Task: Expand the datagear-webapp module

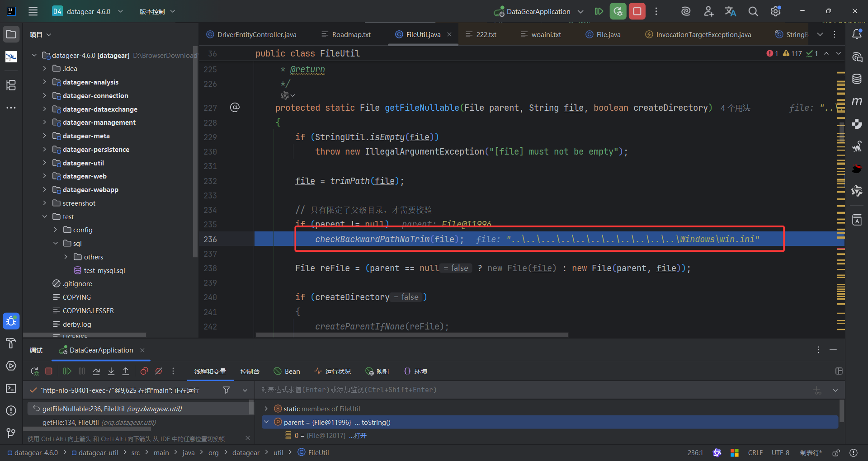Action: (x=44, y=190)
